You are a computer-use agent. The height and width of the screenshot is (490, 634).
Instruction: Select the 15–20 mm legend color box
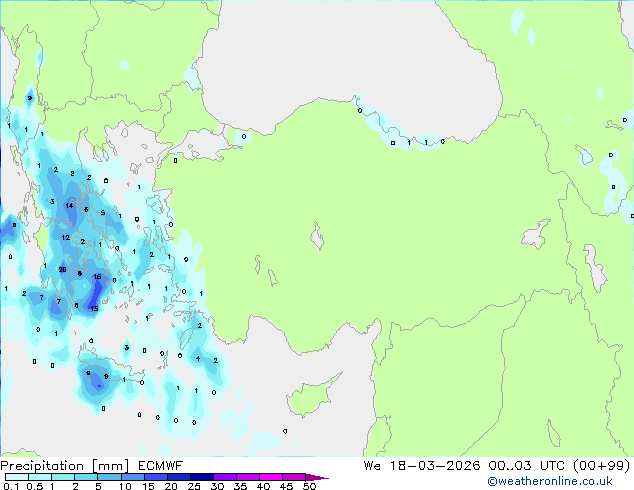[155, 477]
